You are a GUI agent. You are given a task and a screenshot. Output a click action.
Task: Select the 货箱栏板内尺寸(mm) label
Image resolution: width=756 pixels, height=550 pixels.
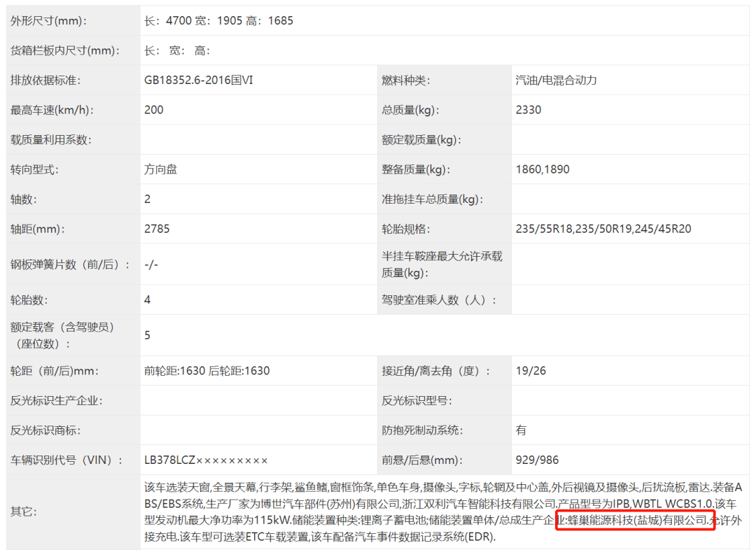point(64,50)
